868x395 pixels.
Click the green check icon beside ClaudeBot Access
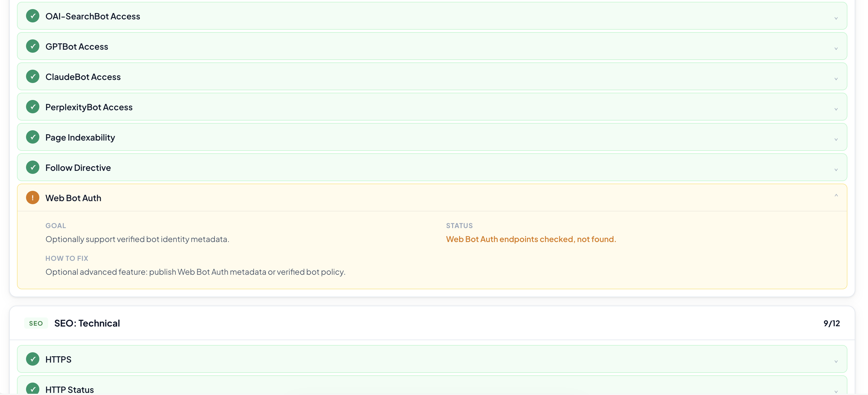[33, 77]
